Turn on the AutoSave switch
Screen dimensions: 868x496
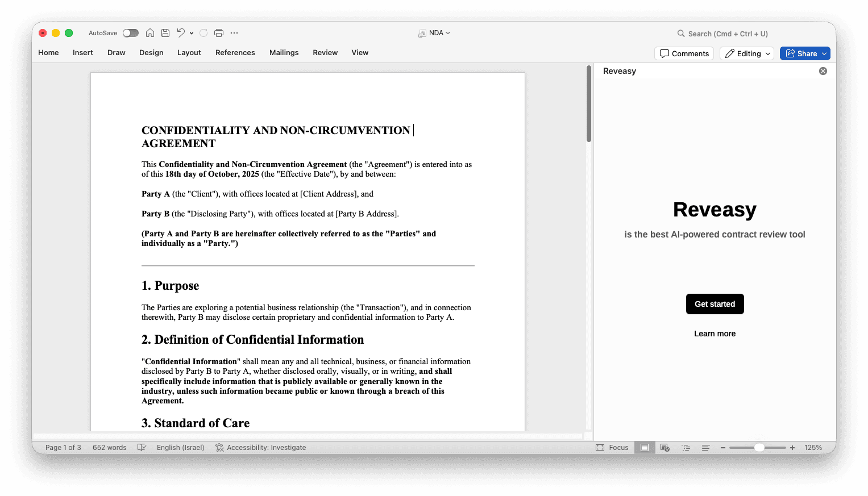coord(131,33)
